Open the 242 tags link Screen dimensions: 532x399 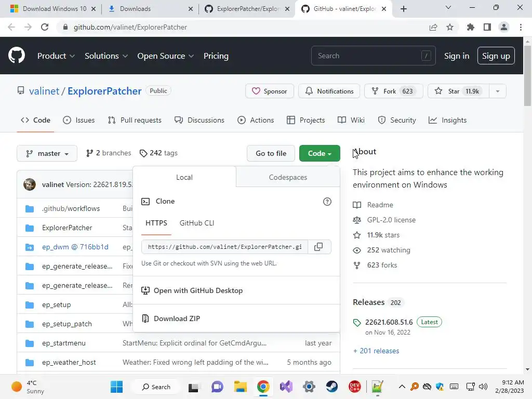pos(158,153)
